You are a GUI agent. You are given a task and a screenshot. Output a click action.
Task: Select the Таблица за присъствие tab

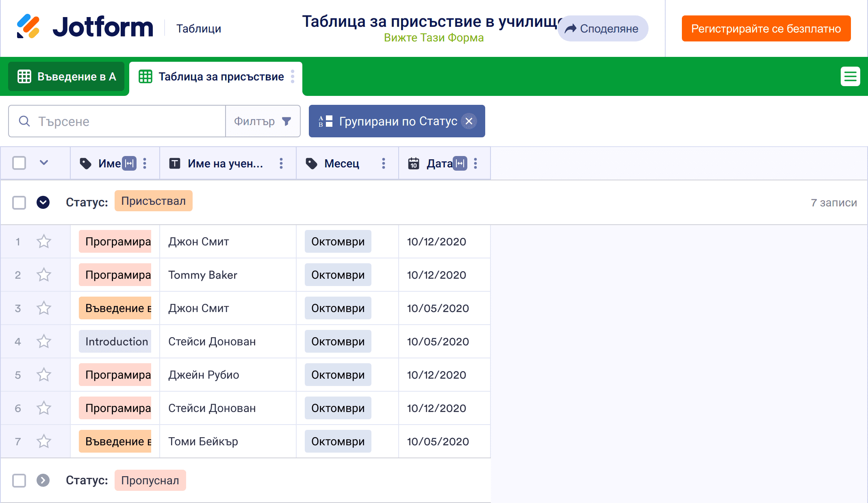pos(215,76)
